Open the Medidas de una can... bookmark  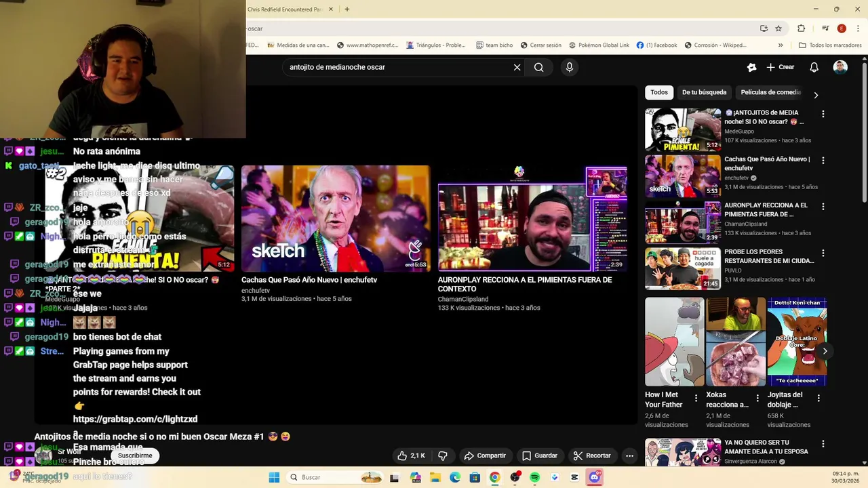coord(298,45)
